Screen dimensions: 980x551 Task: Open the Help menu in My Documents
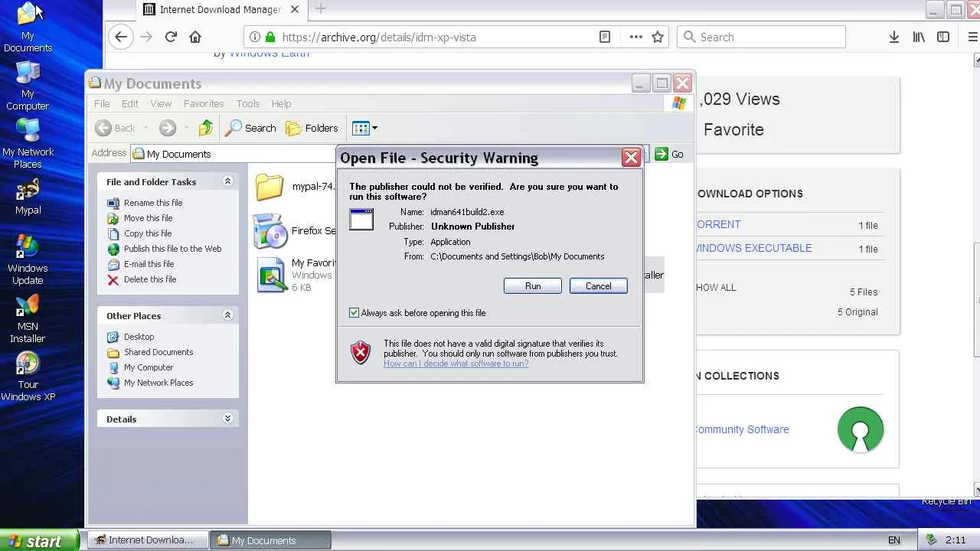pyautogui.click(x=281, y=103)
